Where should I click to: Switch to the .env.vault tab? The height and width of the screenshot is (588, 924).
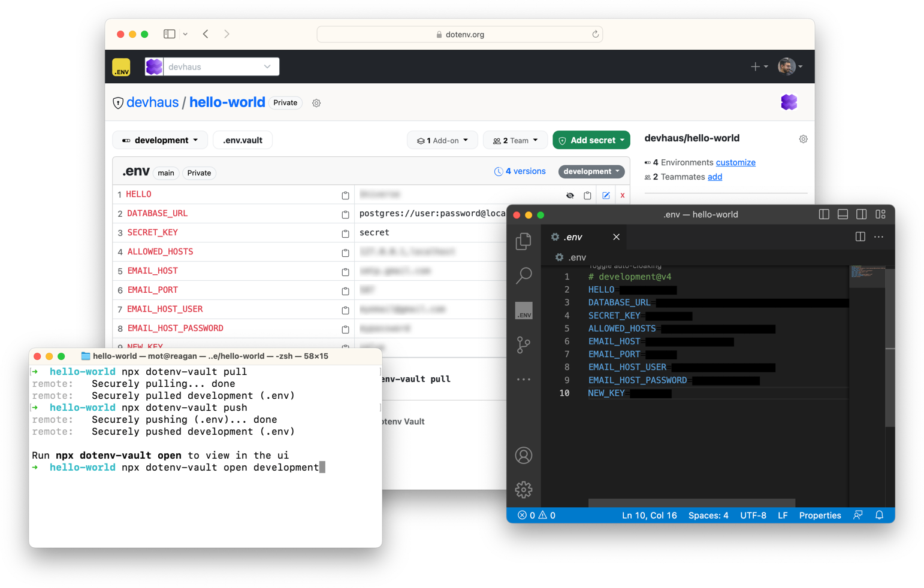[x=243, y=140]
